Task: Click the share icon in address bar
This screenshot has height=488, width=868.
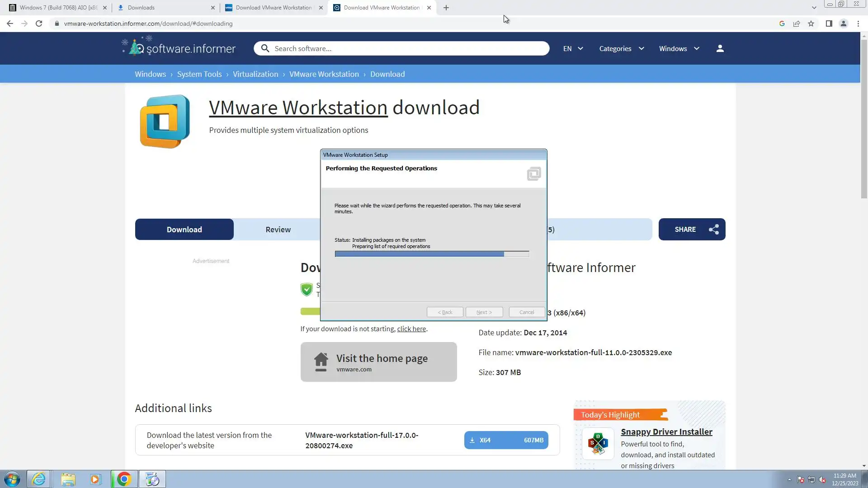Action: click(x=797, y=23)
